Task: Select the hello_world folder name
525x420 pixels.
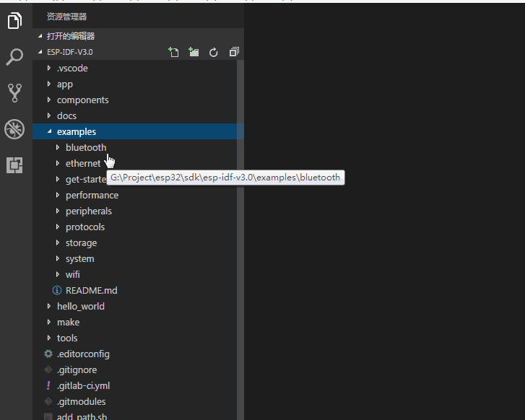Action: (x=81, y=306)
